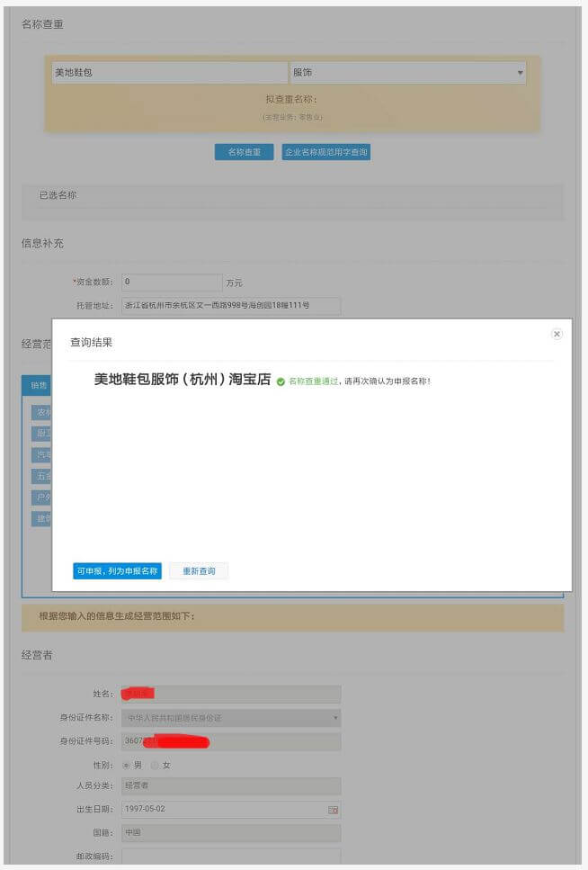Switch to the 销售 tab
The image size is (588, 870).
coord(37,385)
